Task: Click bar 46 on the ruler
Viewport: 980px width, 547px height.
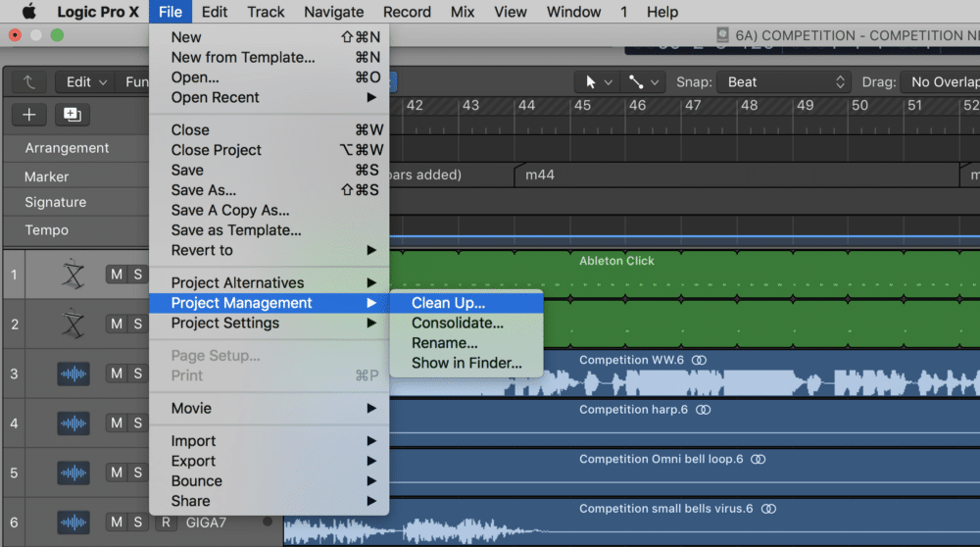Action: pyautogui.click(x=638, y=105)
